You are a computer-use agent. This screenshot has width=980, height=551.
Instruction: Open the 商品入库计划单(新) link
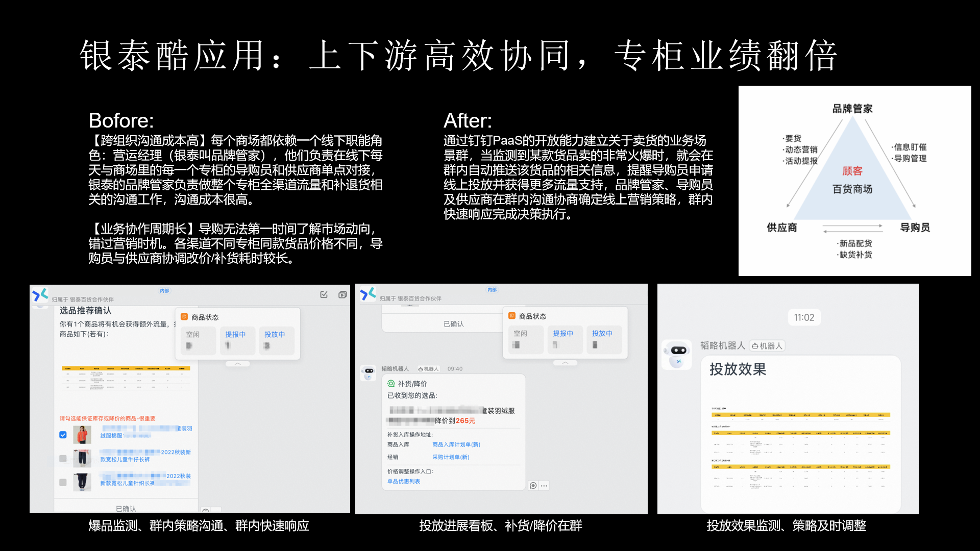[456, 444]
